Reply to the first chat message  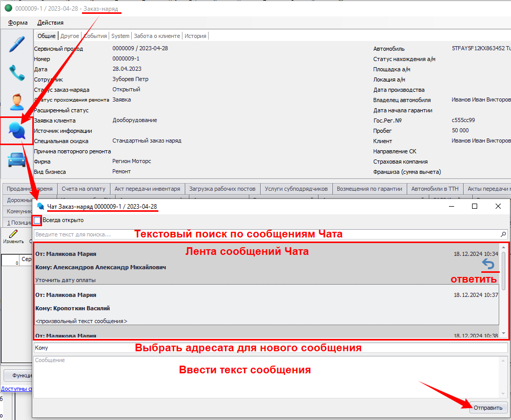(489, 264)
